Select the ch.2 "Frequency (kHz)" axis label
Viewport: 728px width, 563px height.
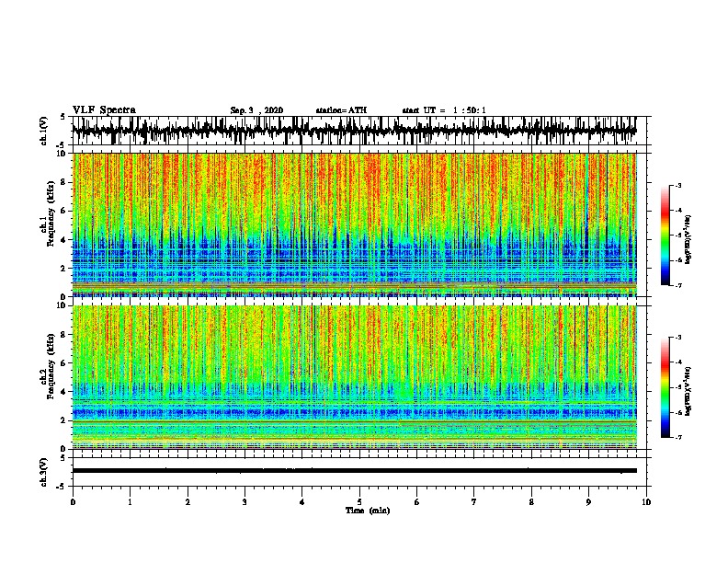tap(51, 366)
